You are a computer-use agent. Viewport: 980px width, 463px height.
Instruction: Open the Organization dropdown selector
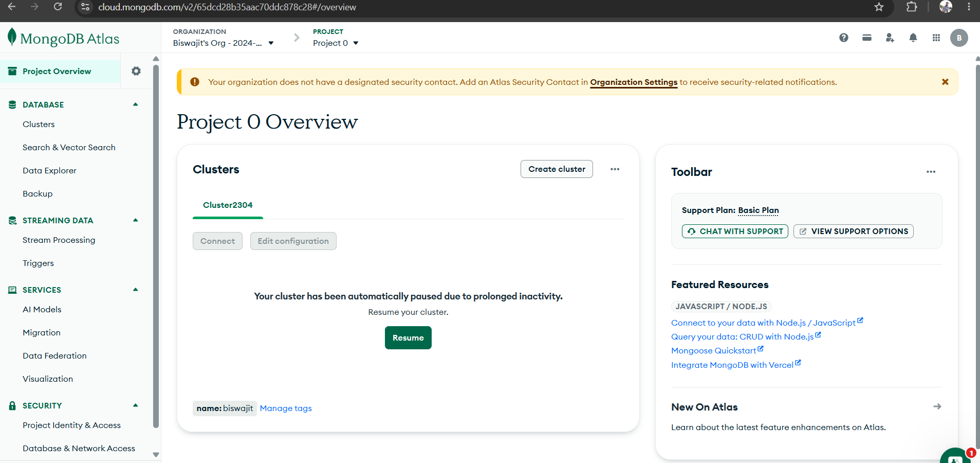point(223,43)
